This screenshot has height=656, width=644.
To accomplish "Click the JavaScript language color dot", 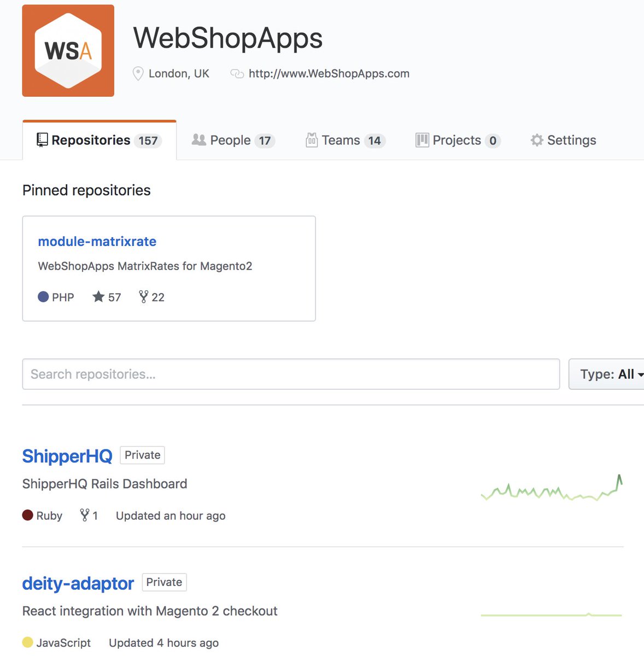I will click(x=28, y=642).
